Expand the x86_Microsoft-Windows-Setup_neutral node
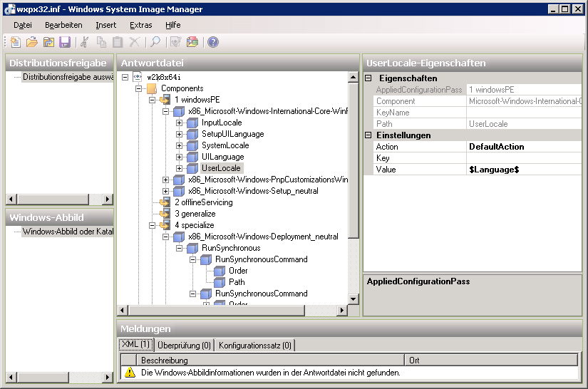This screenshot has height=389, width=588. click(x=166, y=191)
